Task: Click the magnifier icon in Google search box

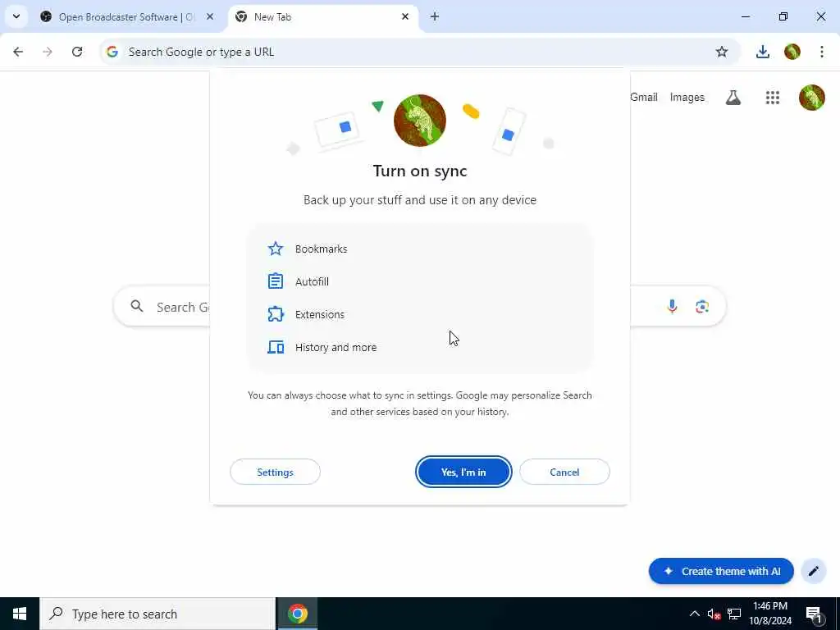Action: (137, 306)
